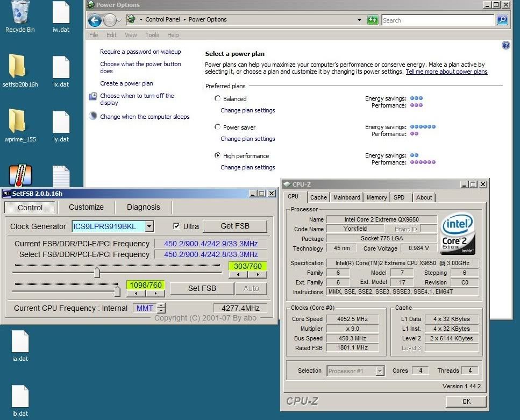Switch to the Memory tab in CPU-Z
This screenshot has width=520, height=420.
pos(377,197)
